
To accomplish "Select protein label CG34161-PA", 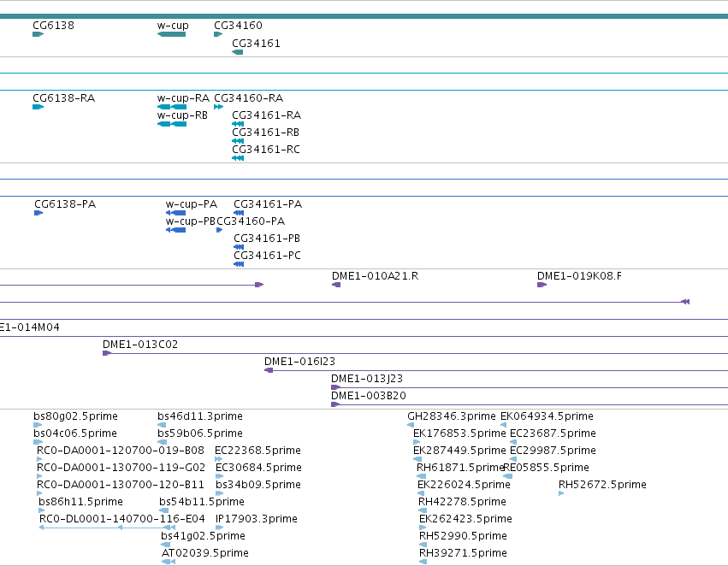I will [268, 204].
